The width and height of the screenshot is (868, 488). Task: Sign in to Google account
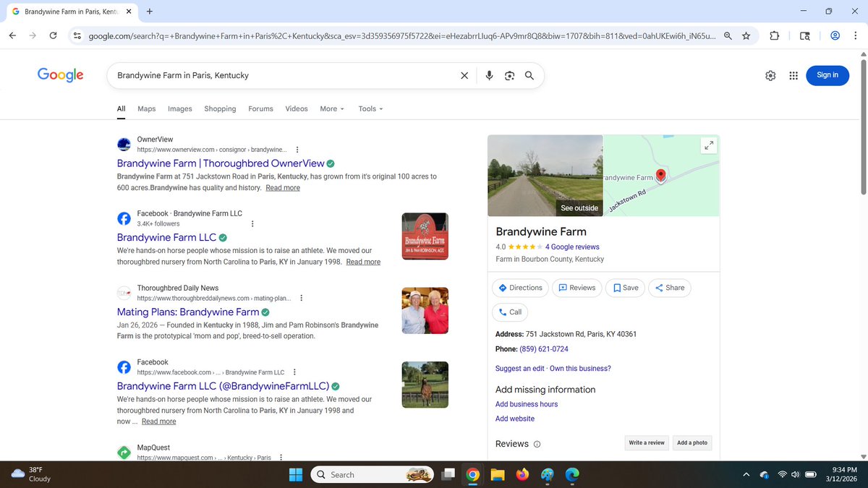[827, 75]
